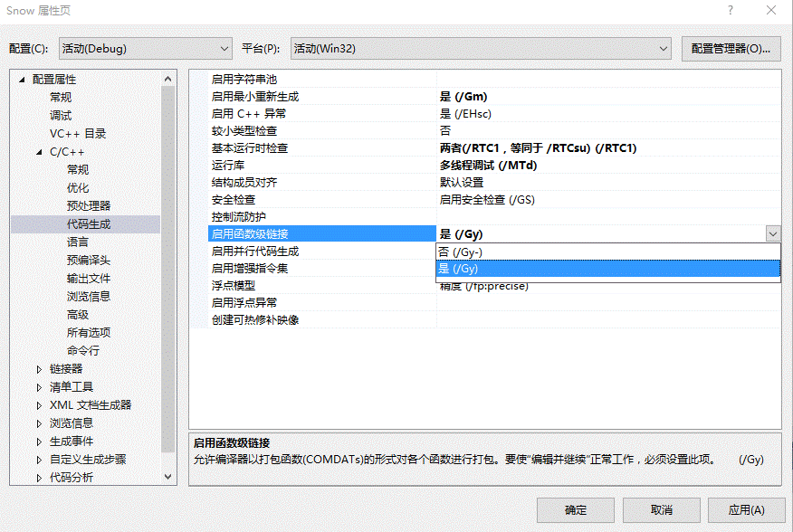Viewport: 793px width, 532px height.
Task: Select 常规 under C/C++
Action: 78,169
